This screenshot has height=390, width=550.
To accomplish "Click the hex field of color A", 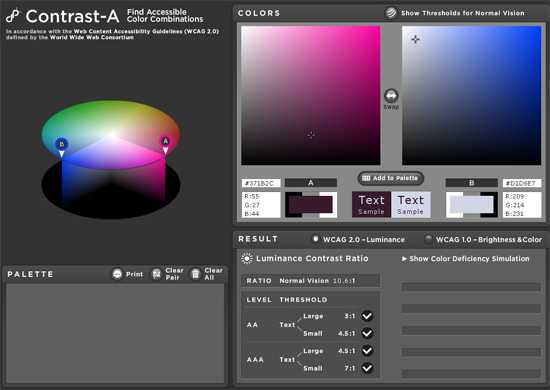I will tap(261, 183).
